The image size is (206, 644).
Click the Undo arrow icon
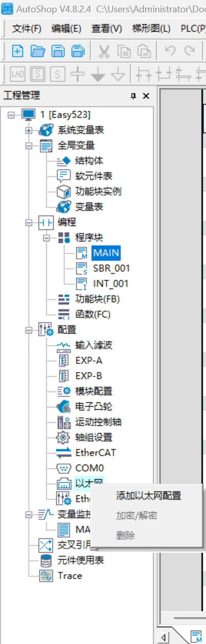[x=170, y=51]
